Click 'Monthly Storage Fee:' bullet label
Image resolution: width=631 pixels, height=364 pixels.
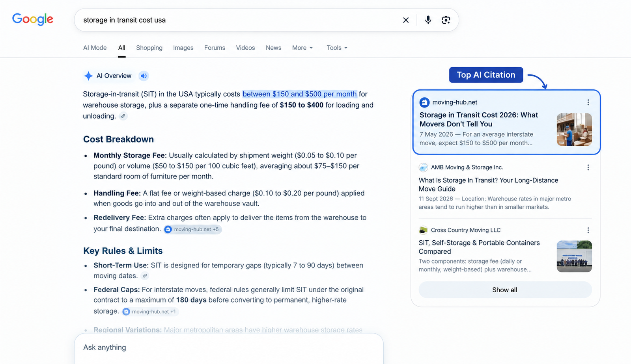pos(130,156)
